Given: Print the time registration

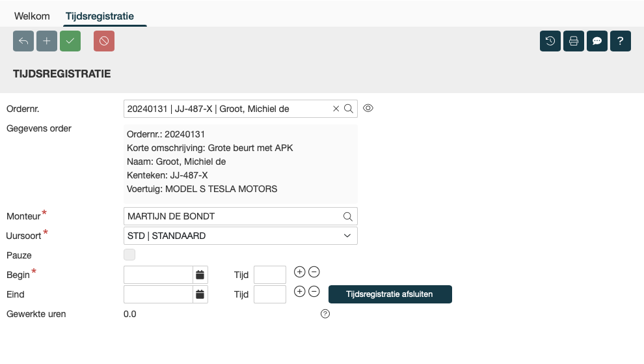Looking at the screenshot, I should [x=574, y=41].
